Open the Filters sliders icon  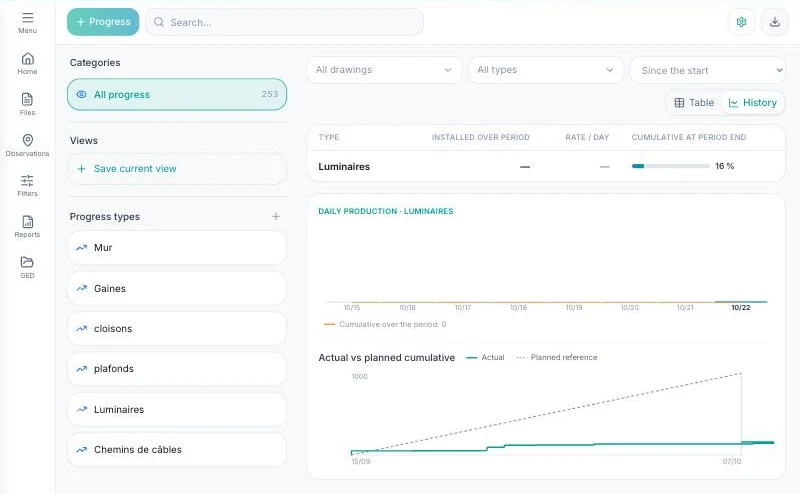point(28,181)
